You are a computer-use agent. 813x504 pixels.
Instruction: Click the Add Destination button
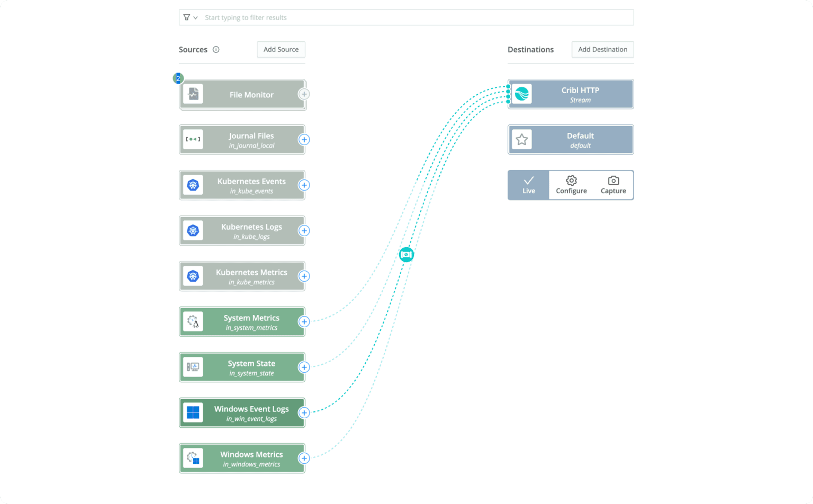[x=602, y=50]
